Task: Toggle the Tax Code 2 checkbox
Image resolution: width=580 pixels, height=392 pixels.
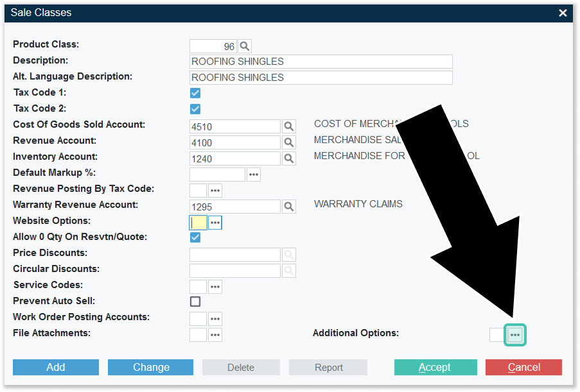Action: (x=195, y=109)
